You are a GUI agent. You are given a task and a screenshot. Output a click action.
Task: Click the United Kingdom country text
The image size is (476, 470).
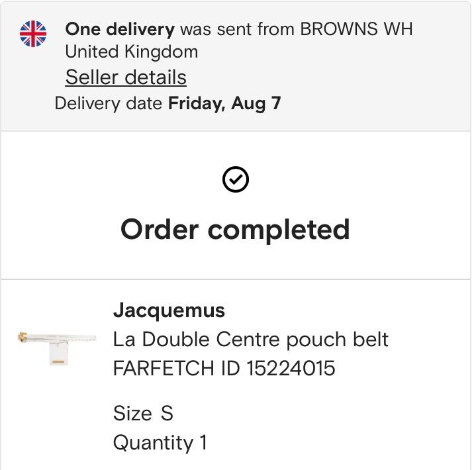click(132, 52)
